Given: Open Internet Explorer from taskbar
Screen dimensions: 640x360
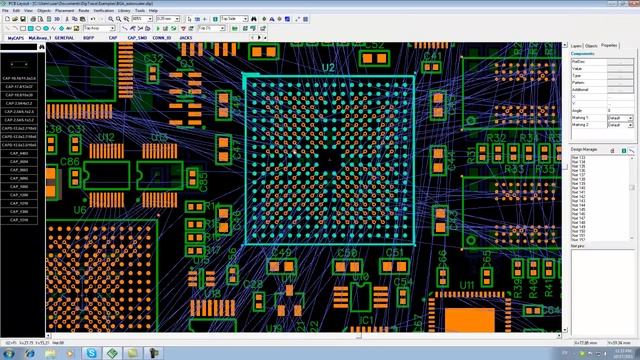Looking at the screenshot, I should (x=30, y=353).
